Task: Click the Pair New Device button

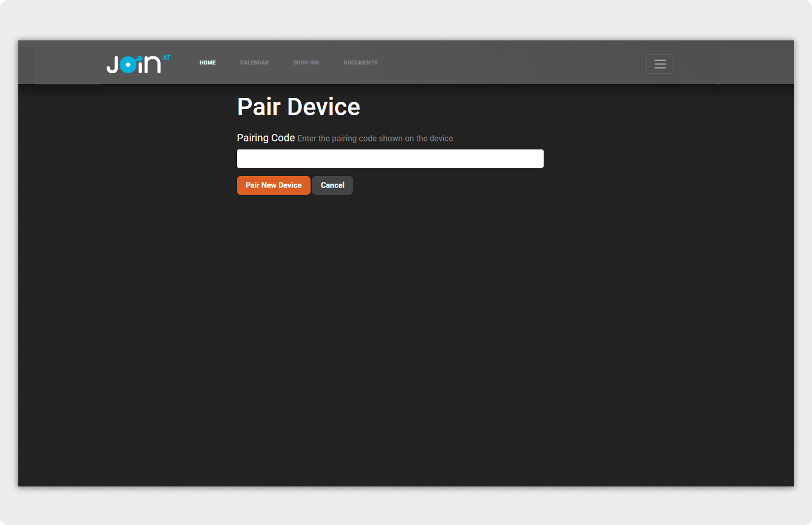Action: (x=273, y=185)
